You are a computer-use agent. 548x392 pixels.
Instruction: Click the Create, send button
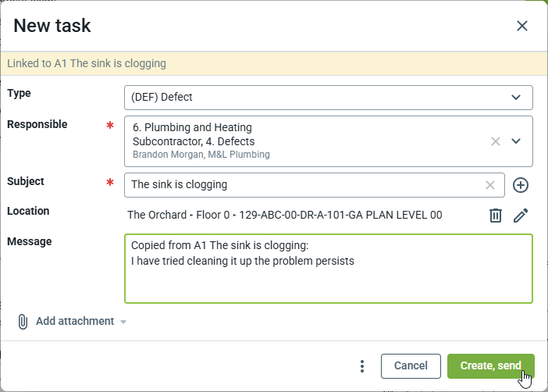[490, 366]
